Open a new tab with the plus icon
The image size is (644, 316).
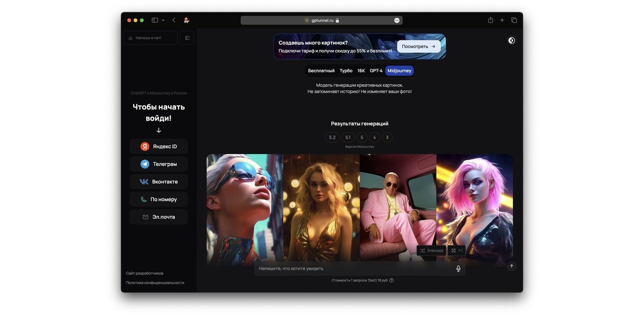click(502, 20)
